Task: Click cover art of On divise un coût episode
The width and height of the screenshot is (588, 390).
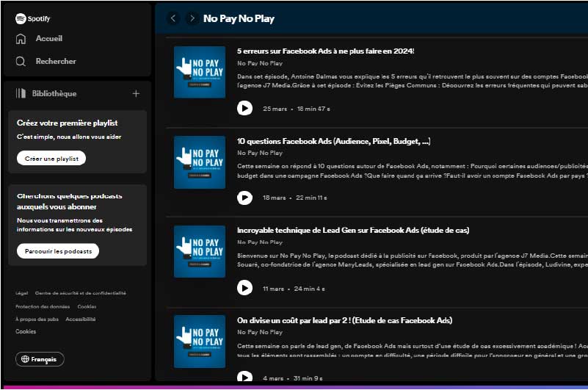Action: pos(200,342)
